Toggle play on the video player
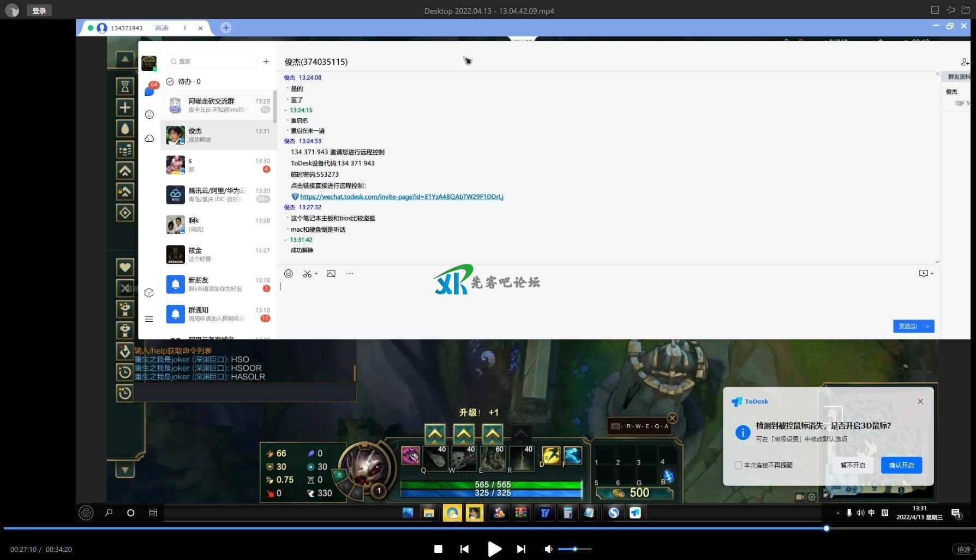Image resolution: width=976 pixels, height=560 pixels. coord(494,549)
